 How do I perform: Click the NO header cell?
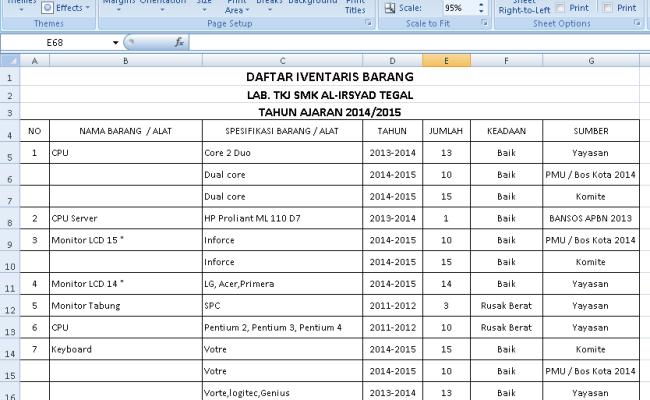point(34,131)
